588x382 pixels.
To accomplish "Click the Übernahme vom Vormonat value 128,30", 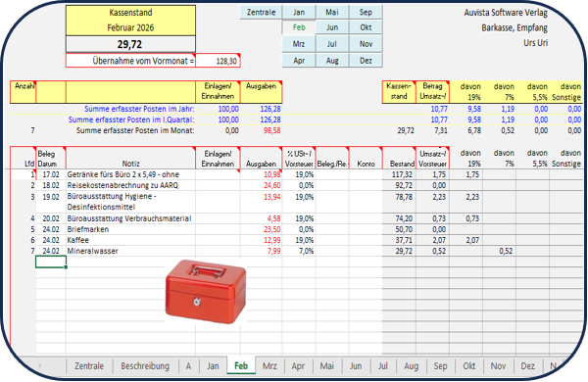I will coord(218,61).
